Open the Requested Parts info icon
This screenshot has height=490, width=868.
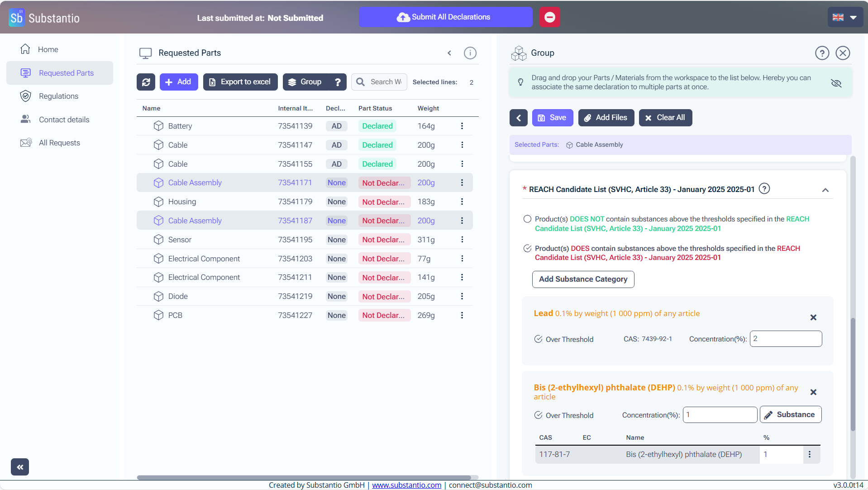click(x=470, y=53)
